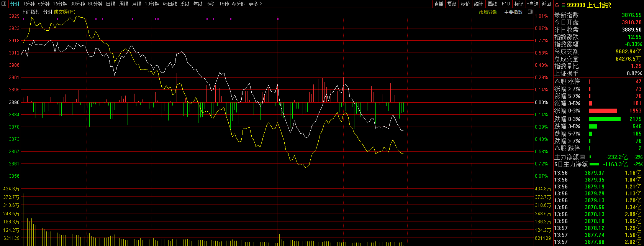Click the first magenta market-alert marker

tap(23, 19)
